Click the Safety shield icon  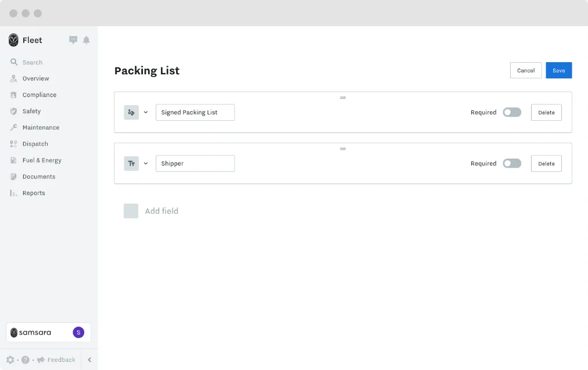point(13,111)
